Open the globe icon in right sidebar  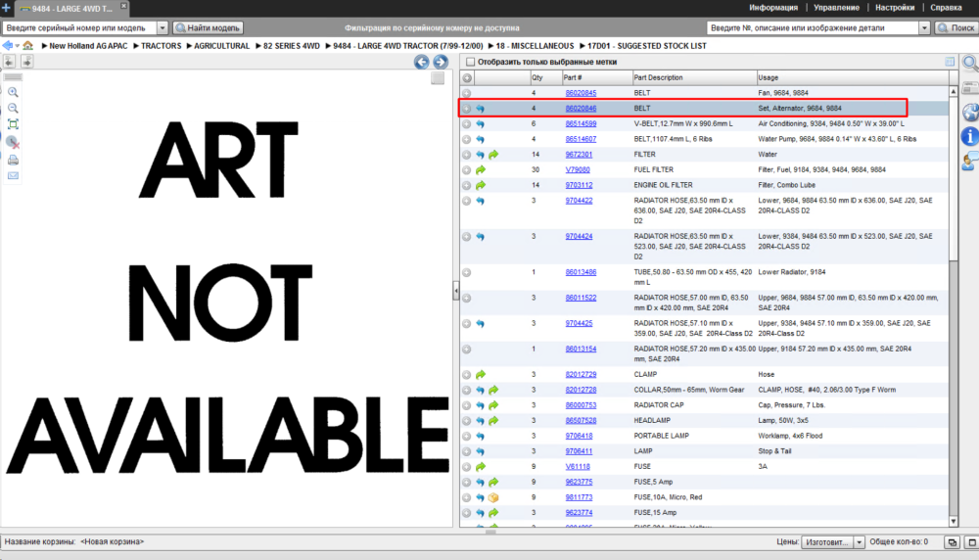(970, 113)
